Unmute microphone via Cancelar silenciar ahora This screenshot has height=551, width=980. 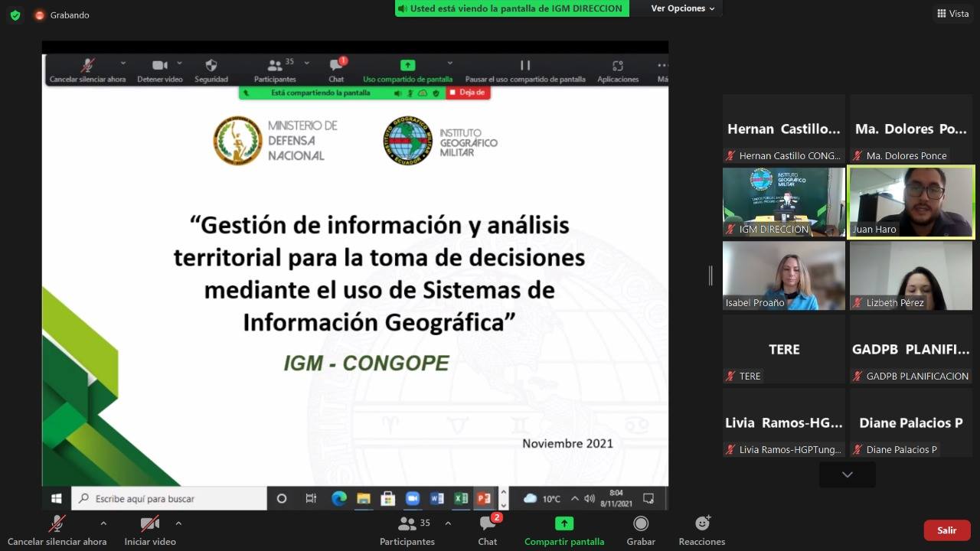(57, 530)
